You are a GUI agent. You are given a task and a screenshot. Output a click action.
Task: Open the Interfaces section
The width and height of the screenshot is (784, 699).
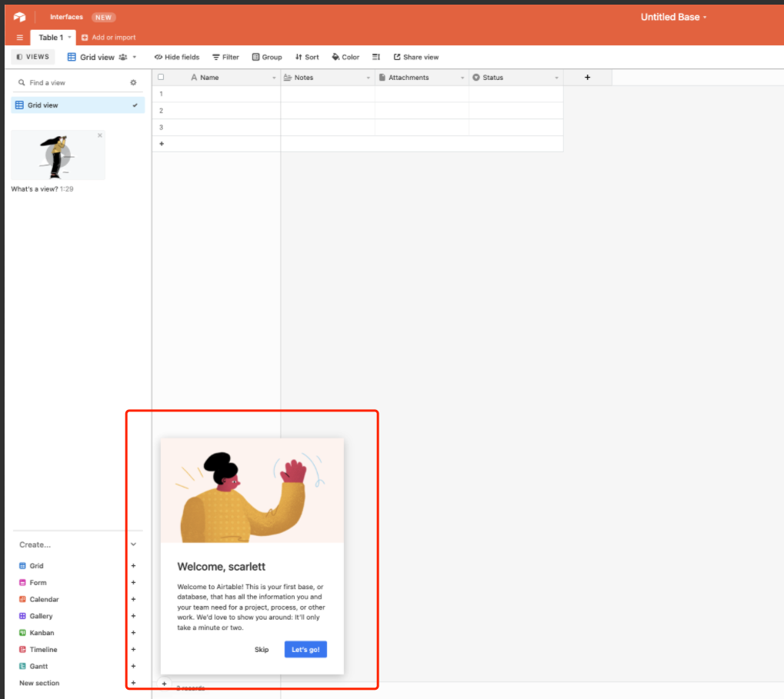pos(66,17)
